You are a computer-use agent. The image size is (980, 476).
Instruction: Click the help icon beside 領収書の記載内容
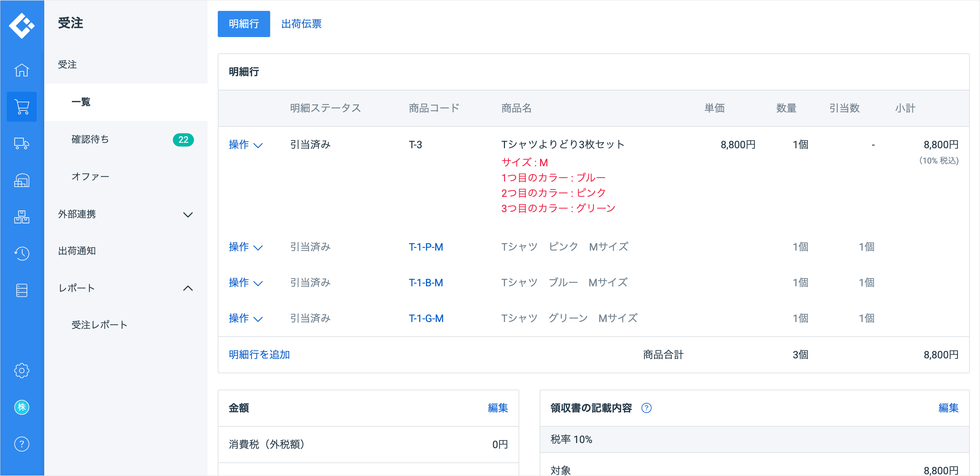(x=647, y=408)
